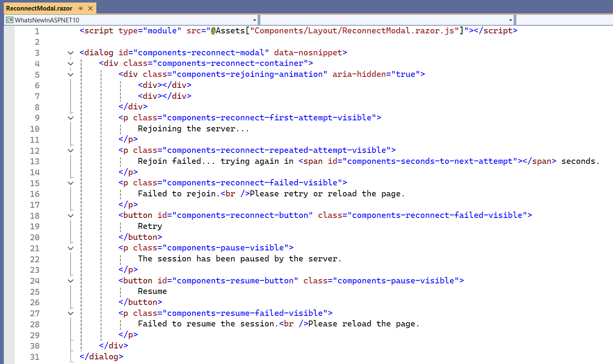Screen dimensions: 613x364
Task: Collapse the dialog element on line 3
Action: click(x=71, y=52)
